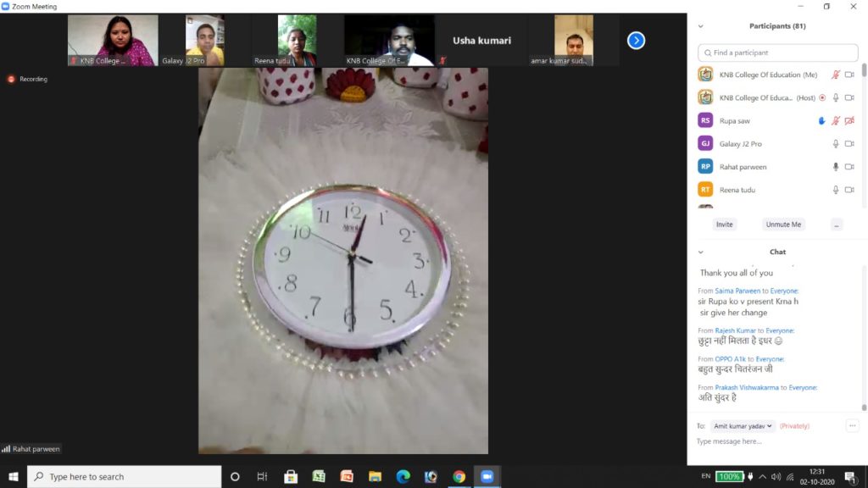Click the chat panel scrollbar thumb
Image resolution: width=868 pixels, height=488 pixels.
pyautogui.click(x=864, y=408)
